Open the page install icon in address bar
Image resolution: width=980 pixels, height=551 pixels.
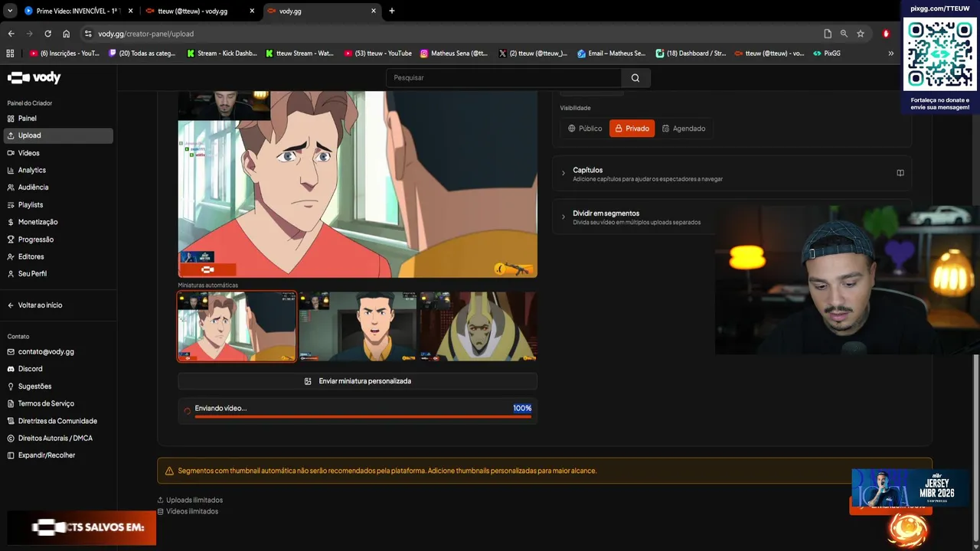pyautogui.click(x=828, y=34)
